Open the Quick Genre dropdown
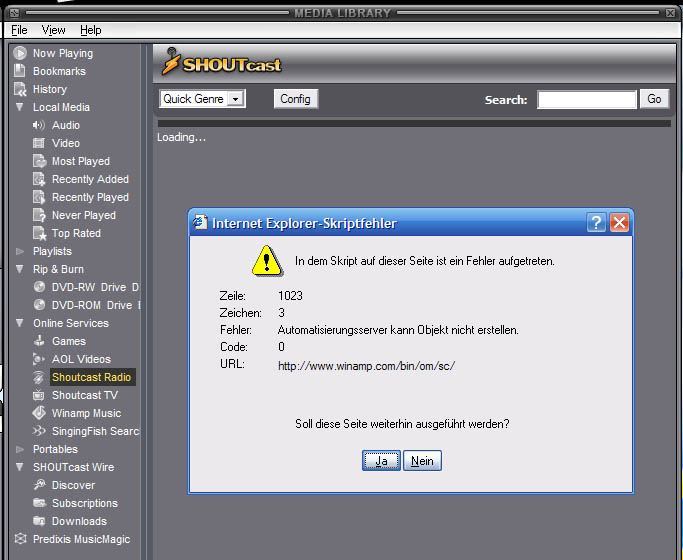Image resolution: width=683 pixels, height=560 pixels. click(x=203, y=99)
